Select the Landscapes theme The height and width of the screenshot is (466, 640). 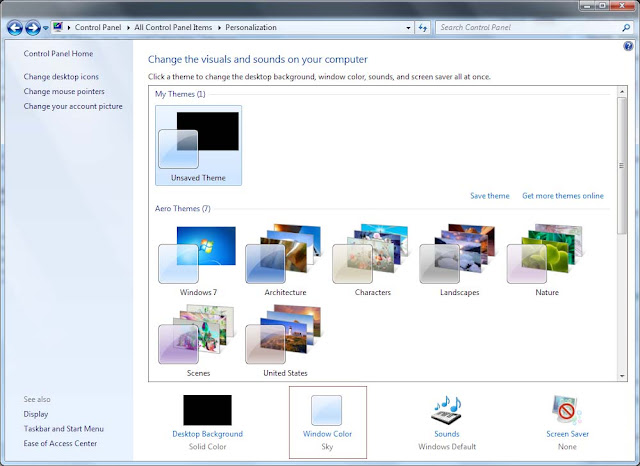tap(460, 260)
